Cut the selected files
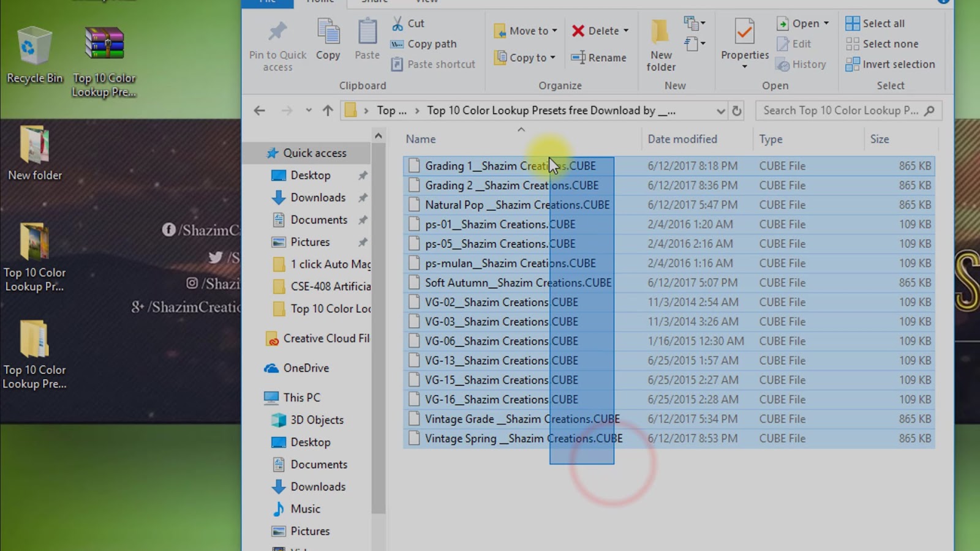The height and width of the screenshot is (551, 980). [408, 23]
